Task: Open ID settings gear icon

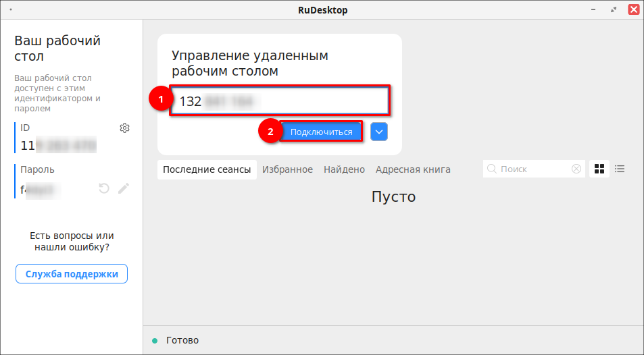Action: [124, 128]
